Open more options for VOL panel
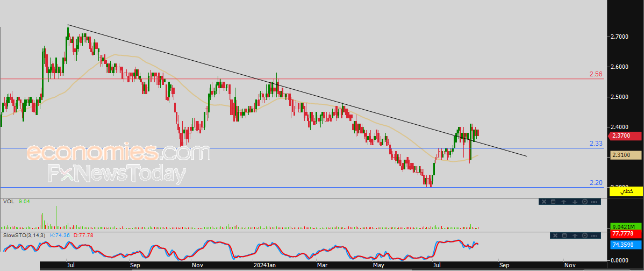 coord(594,202)
